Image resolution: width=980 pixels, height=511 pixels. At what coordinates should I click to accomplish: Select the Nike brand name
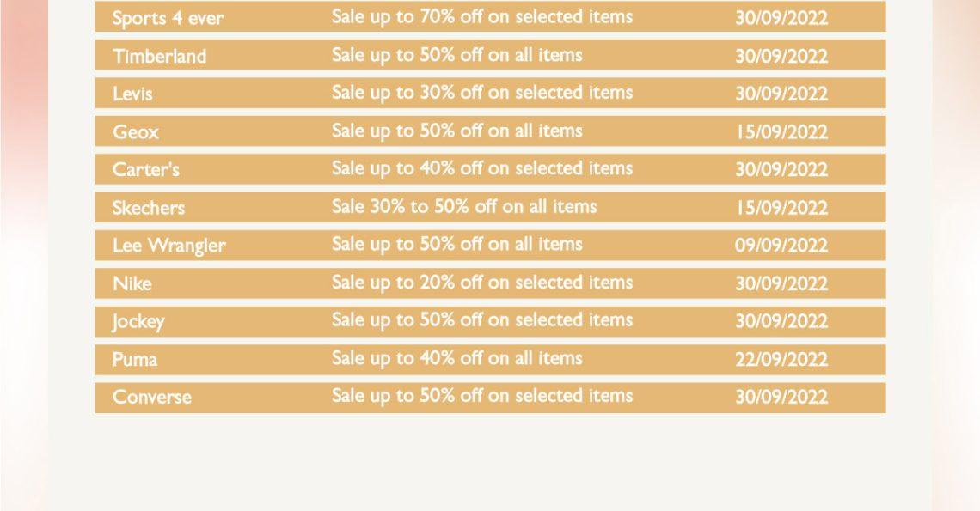pyautogui.click(x=132, y=283)
